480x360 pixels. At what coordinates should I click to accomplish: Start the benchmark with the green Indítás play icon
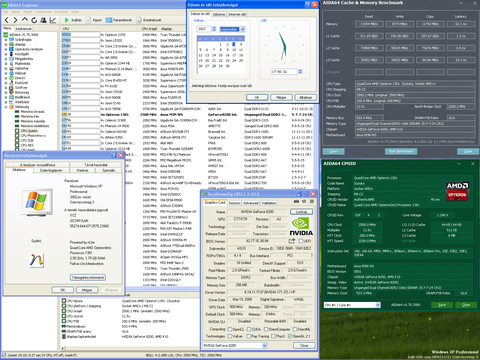tap(67, 20)
